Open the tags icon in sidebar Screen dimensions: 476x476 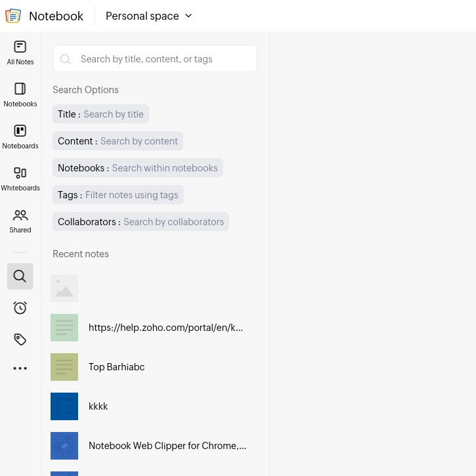20,339
